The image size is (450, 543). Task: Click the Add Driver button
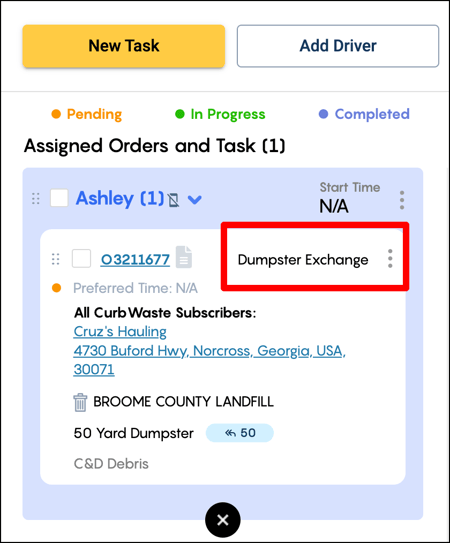point(338,46)
